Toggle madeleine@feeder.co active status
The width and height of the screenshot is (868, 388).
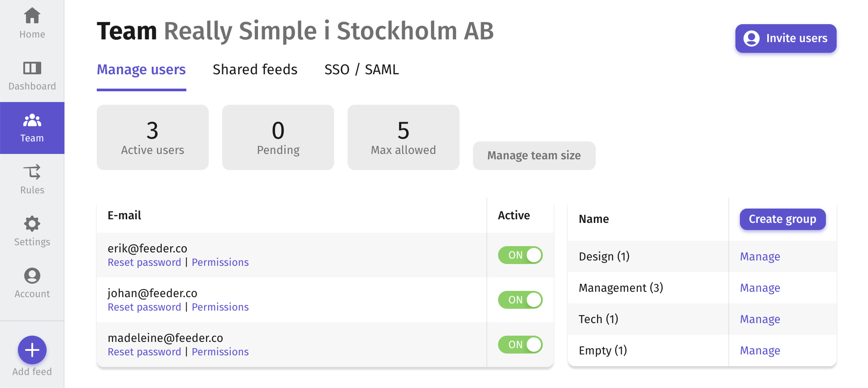[520, 345]
